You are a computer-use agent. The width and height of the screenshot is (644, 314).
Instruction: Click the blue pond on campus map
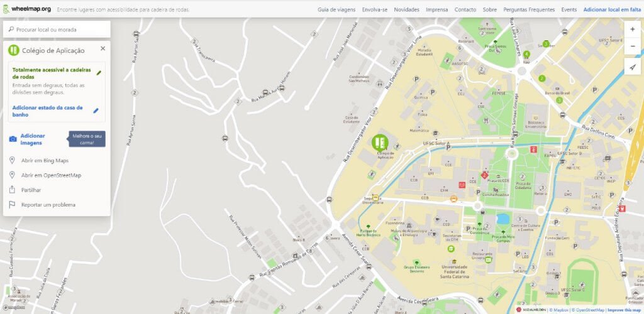click(x=502, y=219)
